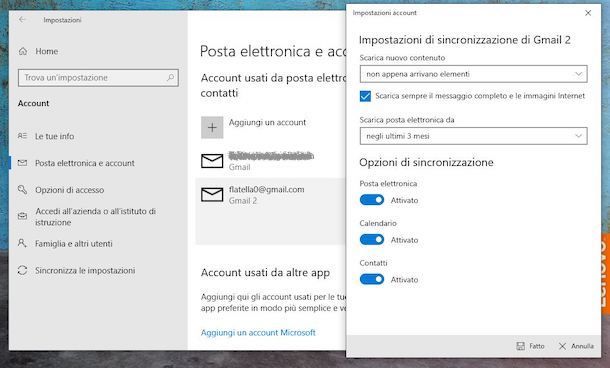610x368 pixels.
Task: Turn off the Calendario sync toggle
Action: tap(372, 240)
